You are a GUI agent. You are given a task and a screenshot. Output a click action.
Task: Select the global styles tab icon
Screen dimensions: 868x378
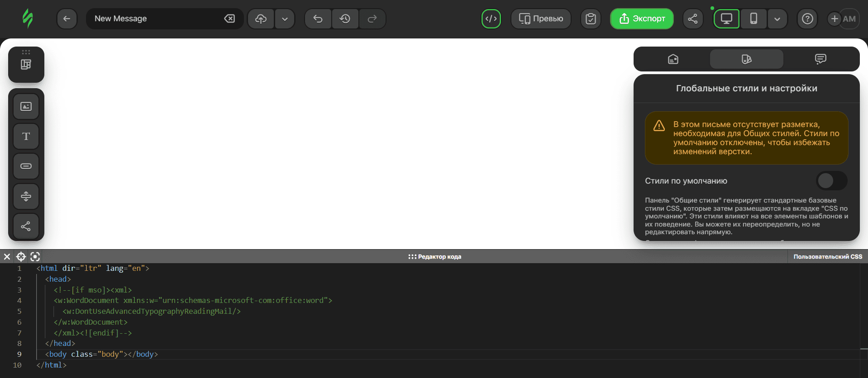[746, 59]
